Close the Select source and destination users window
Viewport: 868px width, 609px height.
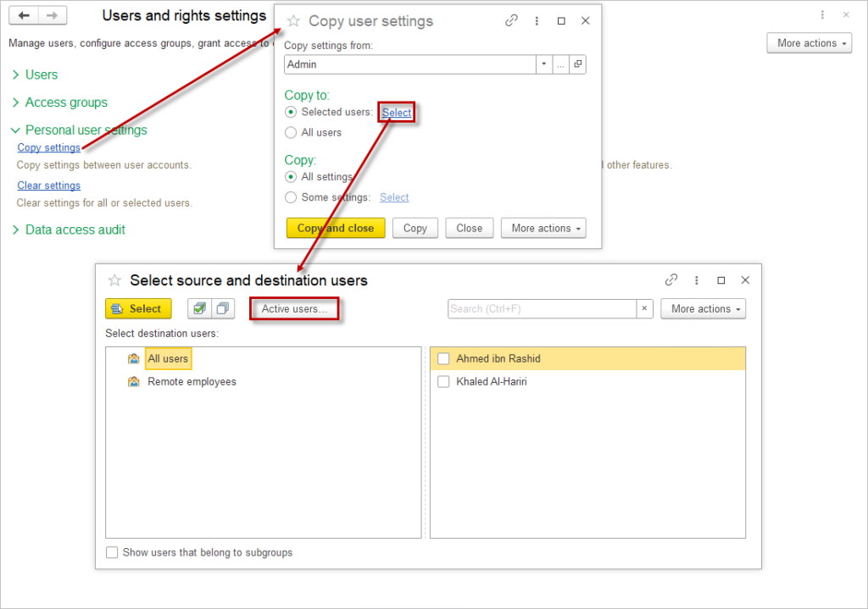point(746,280)
